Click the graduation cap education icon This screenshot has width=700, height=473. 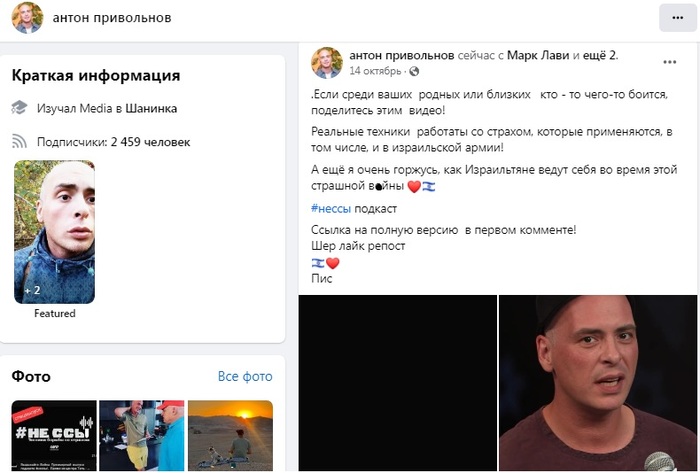point(19,108)
